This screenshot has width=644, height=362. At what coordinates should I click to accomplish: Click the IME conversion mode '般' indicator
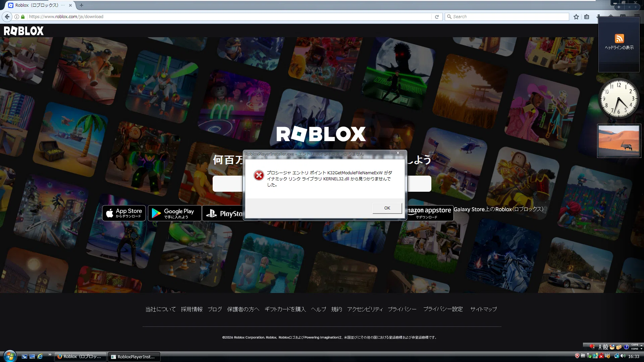point(605,347)
